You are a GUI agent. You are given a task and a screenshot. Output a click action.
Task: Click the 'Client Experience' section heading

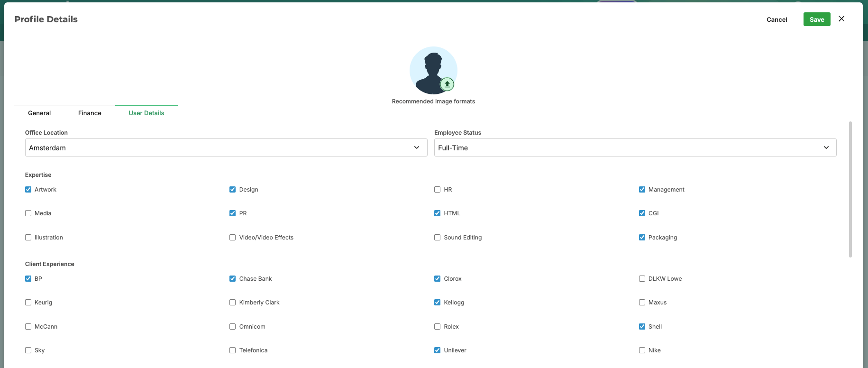pyautogui.click(x=50, y=264)
